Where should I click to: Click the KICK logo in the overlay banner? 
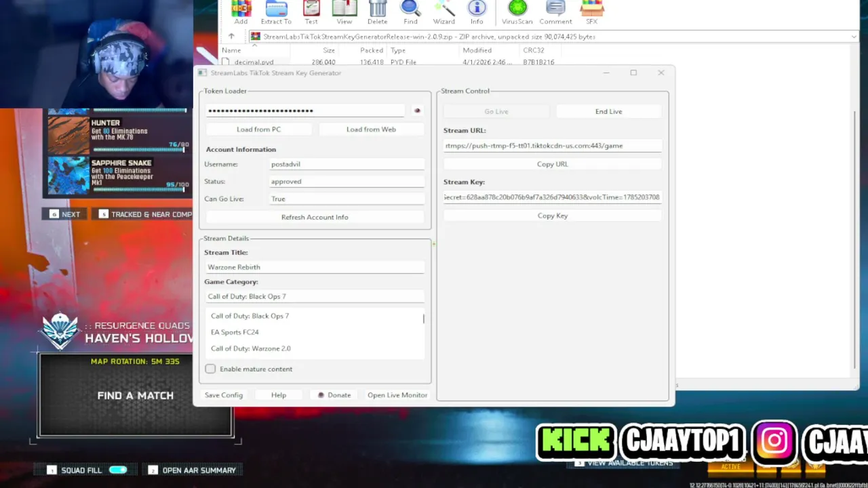click(576, 441)
